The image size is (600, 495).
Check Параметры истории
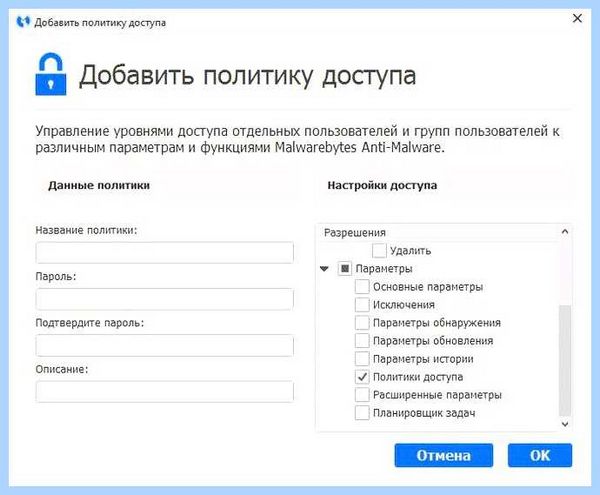tap(362, 359)
